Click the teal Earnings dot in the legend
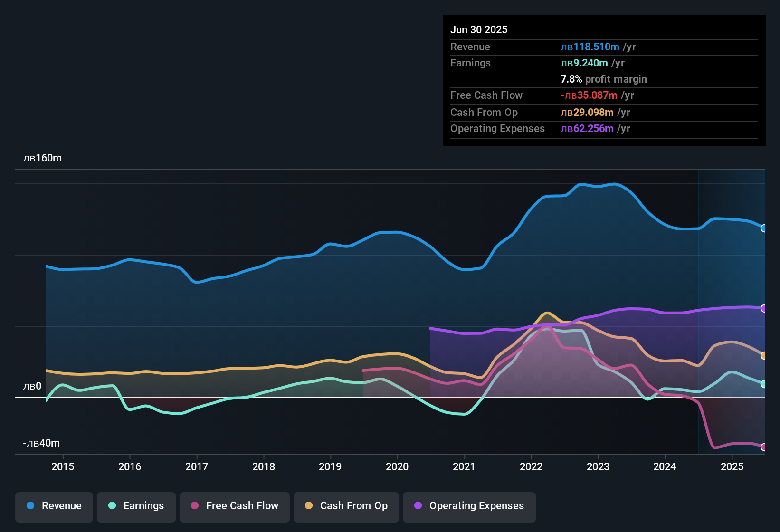 tap(112, 506)
